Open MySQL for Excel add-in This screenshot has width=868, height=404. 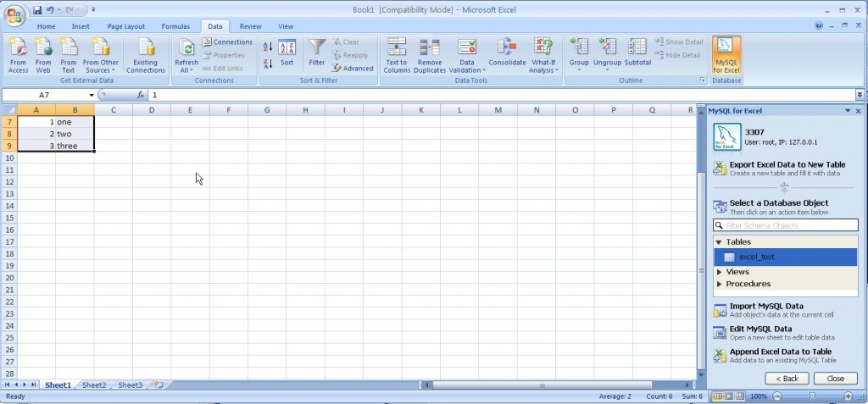[x=726, y=55]
